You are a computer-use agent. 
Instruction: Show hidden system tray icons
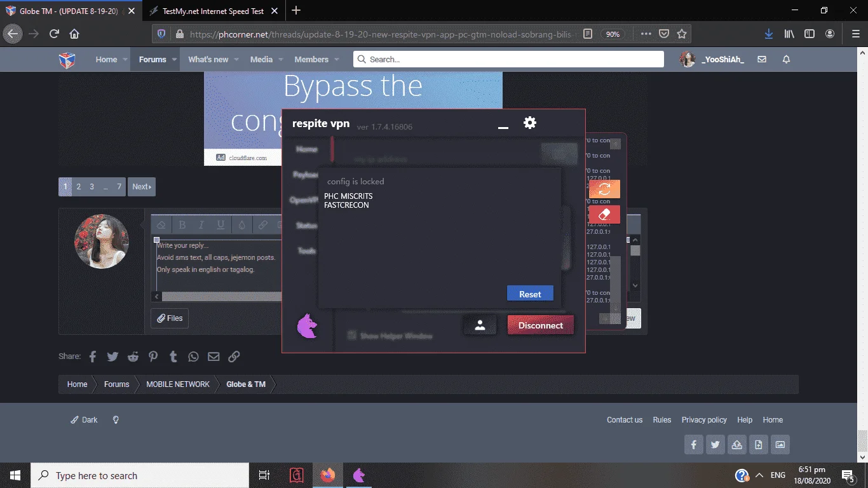pyautogui.click(x=759, y=475)
